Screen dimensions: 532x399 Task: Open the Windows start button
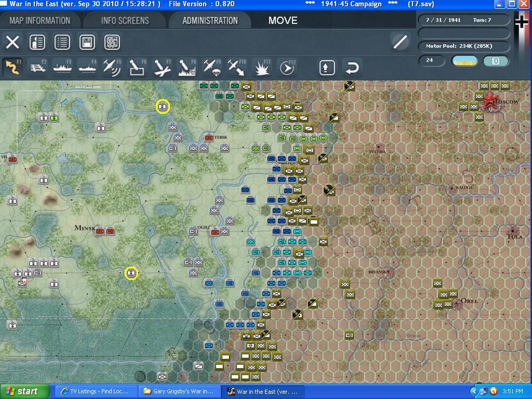click(24, 392)
